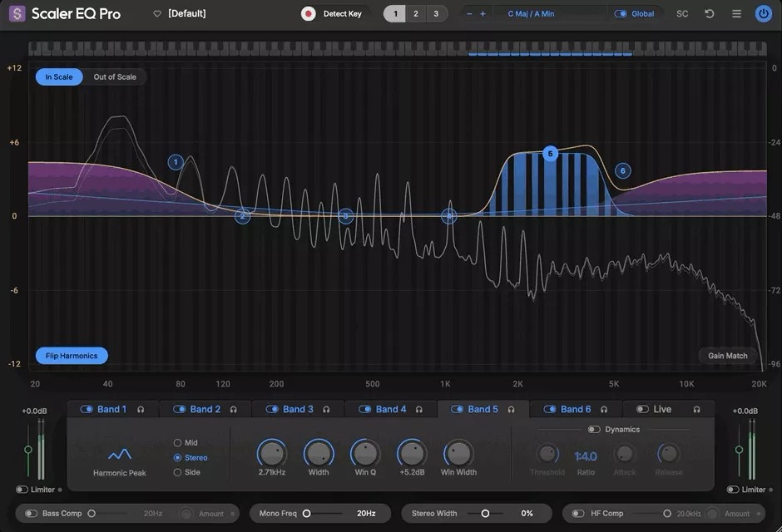
Task: Select the In Scale button
Action: pyautogui.click(x=59, y=76)
